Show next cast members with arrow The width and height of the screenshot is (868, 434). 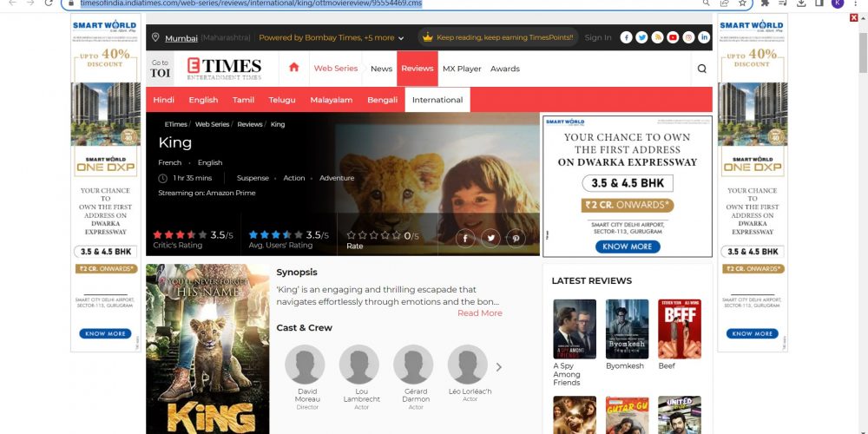[x=499, y=366]
